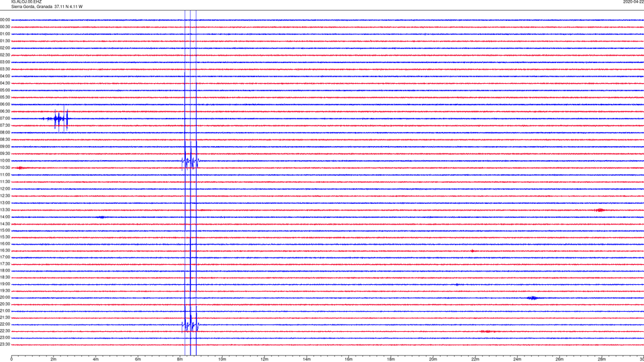This screenshot has width=644, height=362.
Task: Select the 01:00 trace time label
Action: click(x=5, y=34)
